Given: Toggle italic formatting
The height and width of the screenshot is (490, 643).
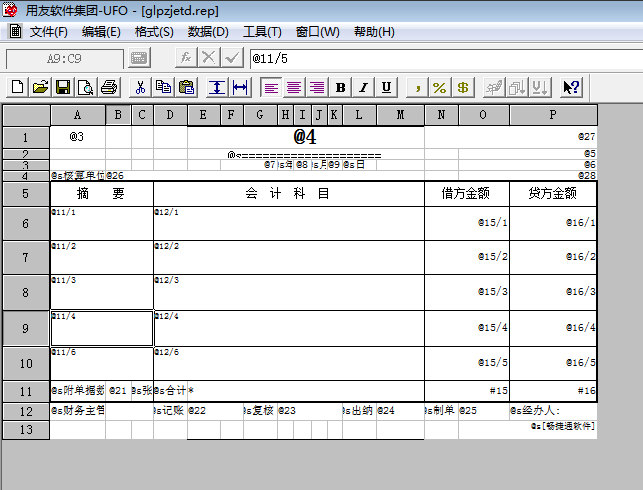Looking at the screenshot, I should pos(363,87).
